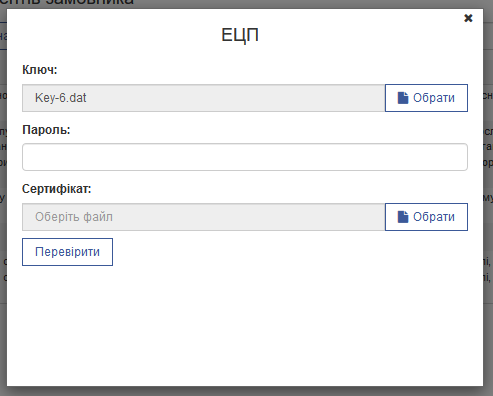Click the ЕЦП dialog heading
This screenshot has width=493, height=396.
pos(240,35)
